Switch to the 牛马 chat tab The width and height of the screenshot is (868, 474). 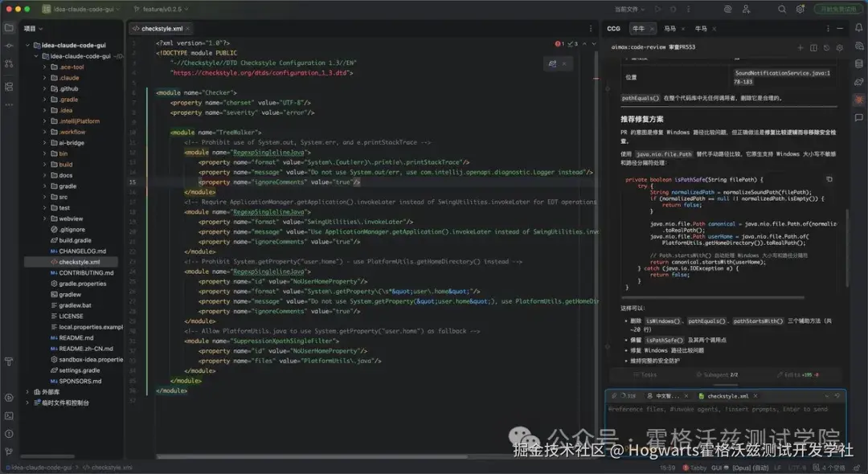pyautogui.click(x=701, y=28)
